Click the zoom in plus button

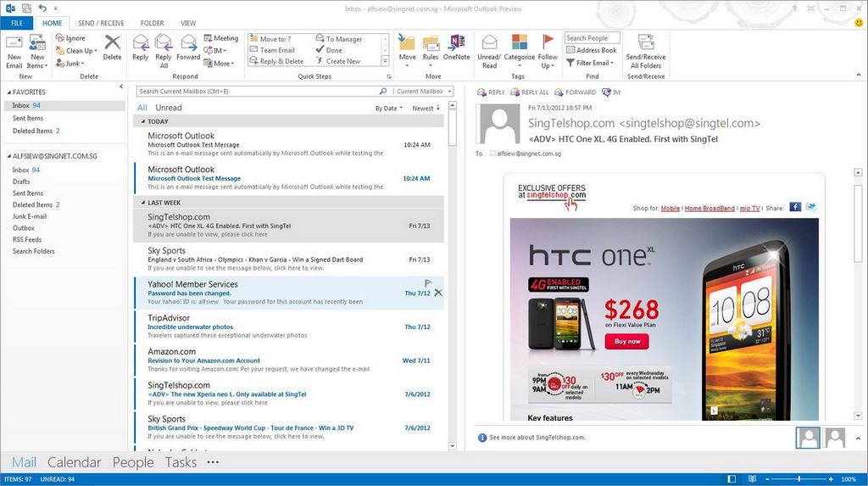[831, 479]
